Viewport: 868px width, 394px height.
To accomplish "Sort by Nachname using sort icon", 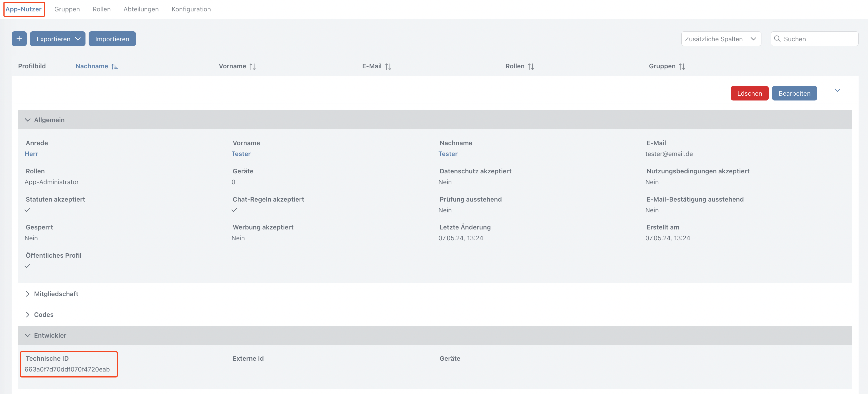I will (x=115, y=67).
